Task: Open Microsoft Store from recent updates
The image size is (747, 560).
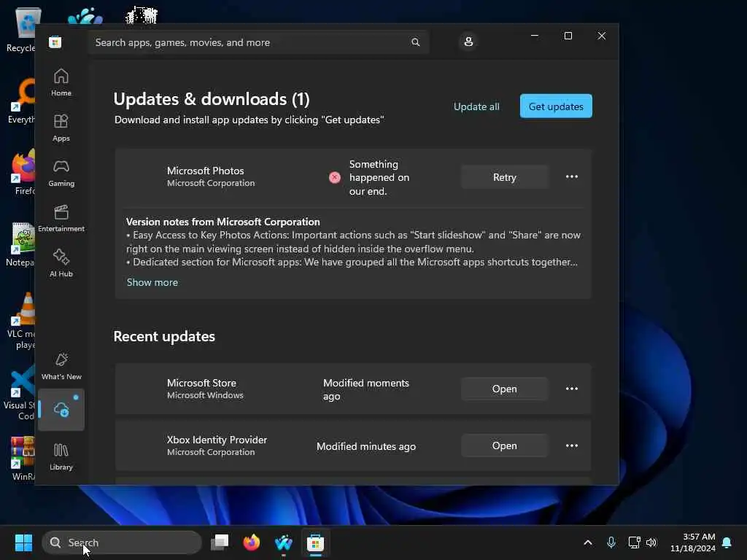Action: pos(505,389)
